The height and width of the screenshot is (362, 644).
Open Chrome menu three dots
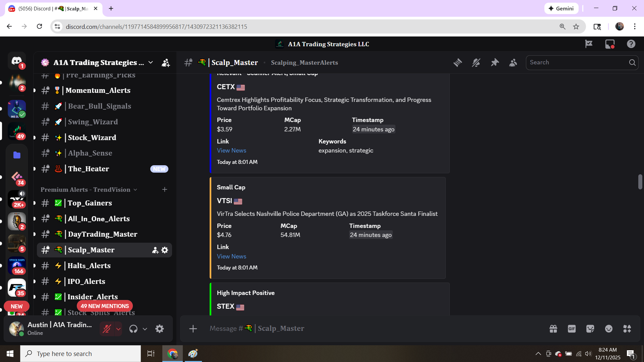635,26
